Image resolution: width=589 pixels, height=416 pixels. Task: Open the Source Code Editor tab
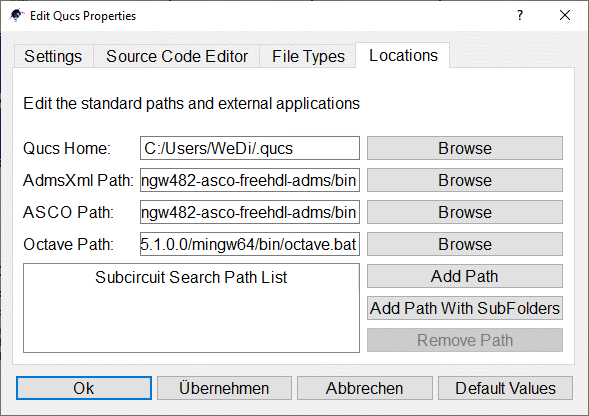click(177, 56)
